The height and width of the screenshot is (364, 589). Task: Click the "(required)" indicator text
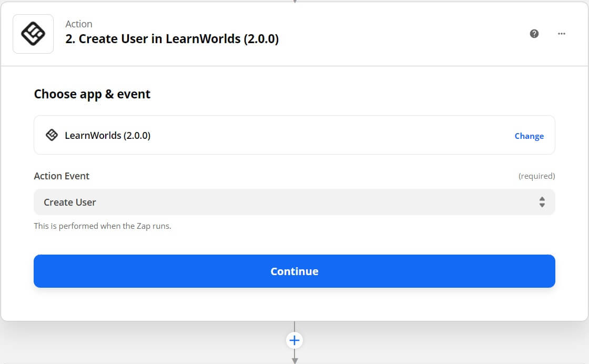click(x=536, y=176)
